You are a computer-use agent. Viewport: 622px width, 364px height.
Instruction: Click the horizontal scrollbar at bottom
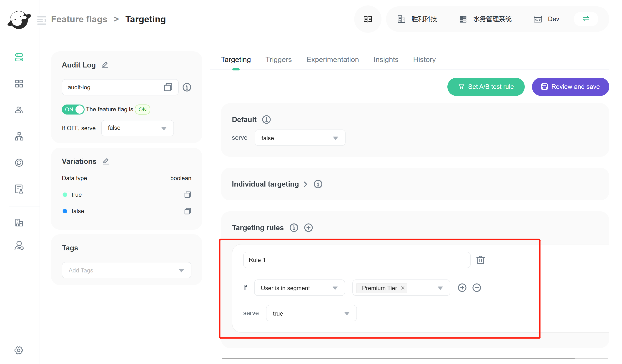coord(398,358)
